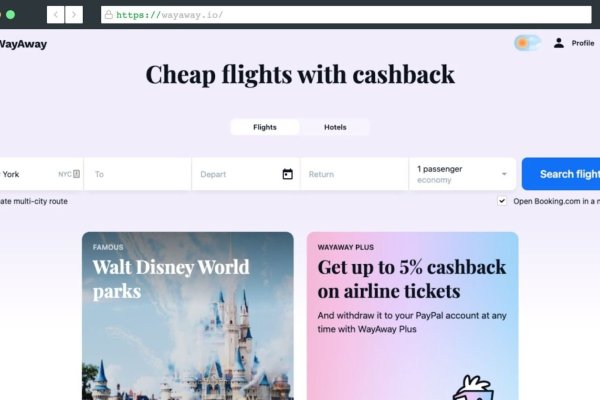Click the browser back arrow button
The image size is (600, 400).
(x=55, y=15)
